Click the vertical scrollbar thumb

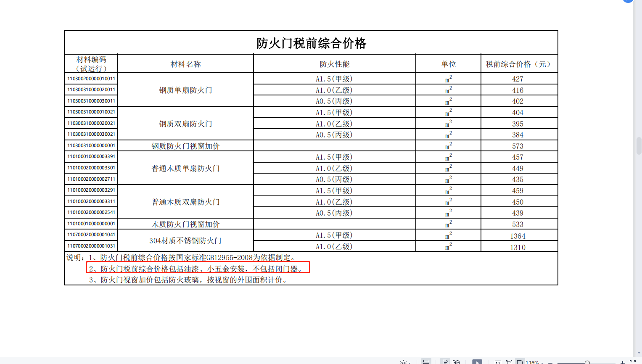coord(639,146)
